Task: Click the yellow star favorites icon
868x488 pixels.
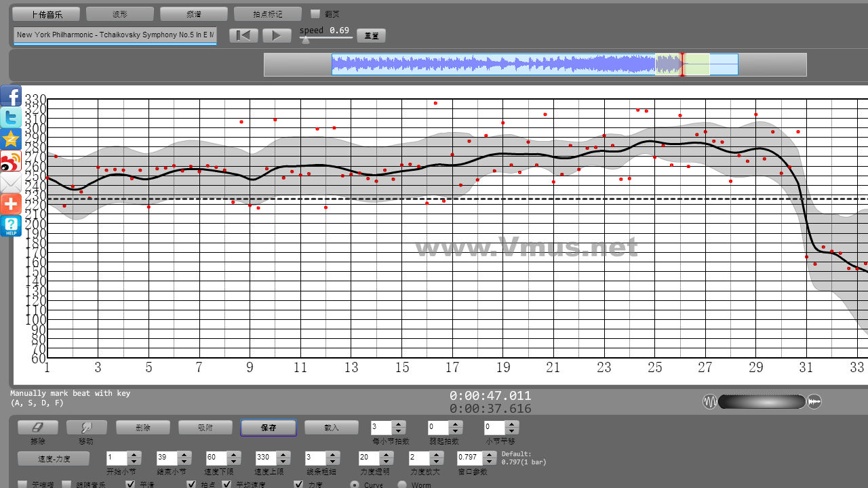Action: pyautogui.click(x=11, y=139)
